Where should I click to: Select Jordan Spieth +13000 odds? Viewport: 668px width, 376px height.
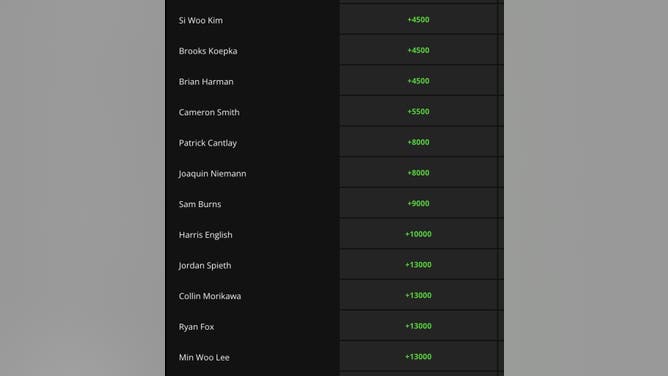tap(418, 265)
